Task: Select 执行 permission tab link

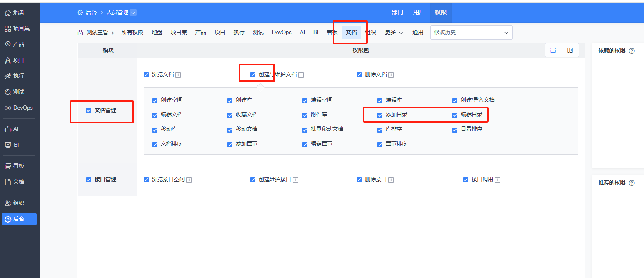Action: pyautogui.click(x=239, y=33)
